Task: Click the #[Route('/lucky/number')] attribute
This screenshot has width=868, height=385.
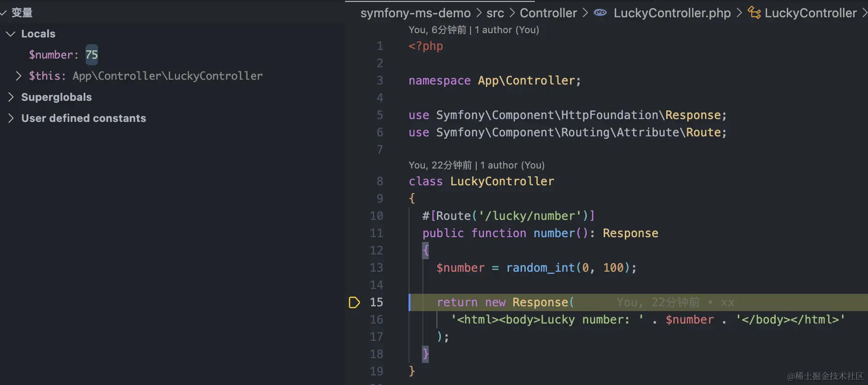Action: (x=508, y=216)
